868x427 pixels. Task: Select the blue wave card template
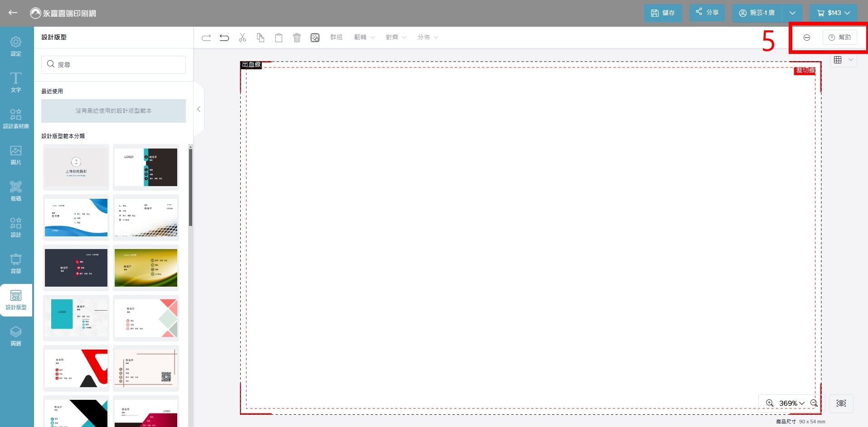pyautogui.click(x=76, y=217)
